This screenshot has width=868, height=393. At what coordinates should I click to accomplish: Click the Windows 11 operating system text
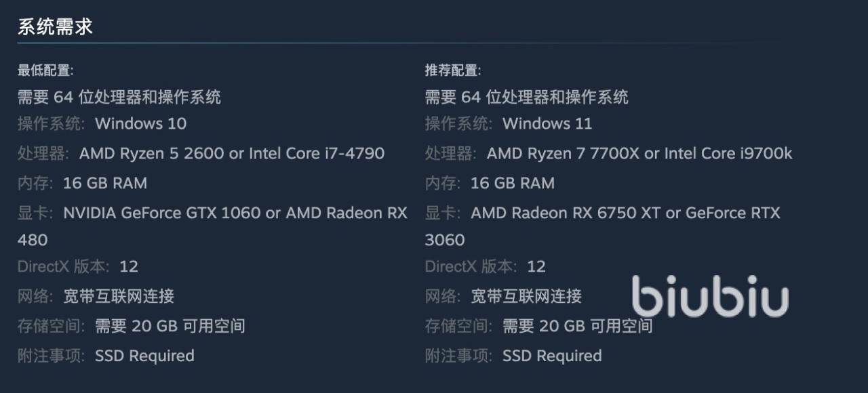coord(547,123)
